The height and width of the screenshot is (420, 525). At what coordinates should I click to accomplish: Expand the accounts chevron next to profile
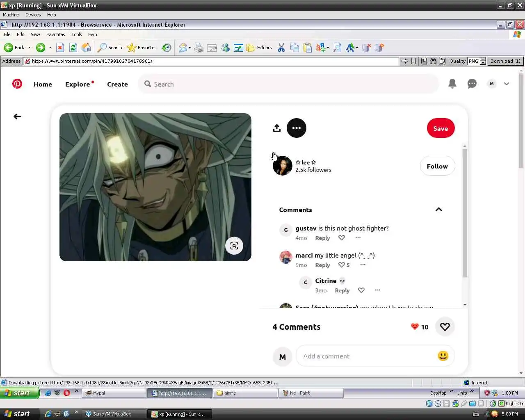507,84
